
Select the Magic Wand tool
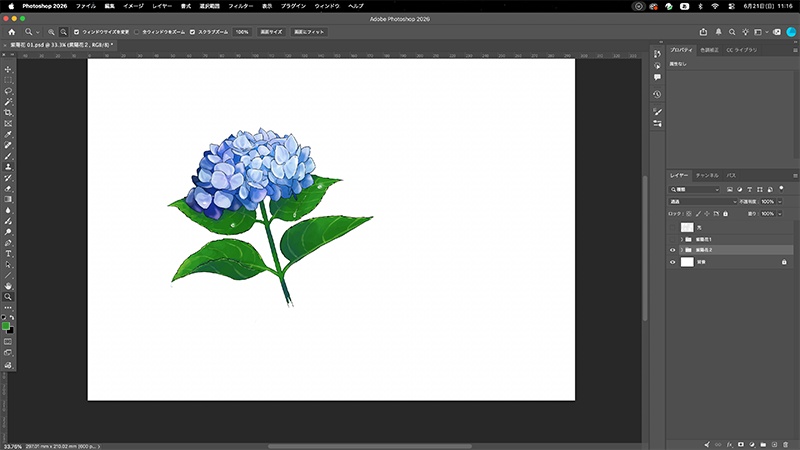(8, 102)
